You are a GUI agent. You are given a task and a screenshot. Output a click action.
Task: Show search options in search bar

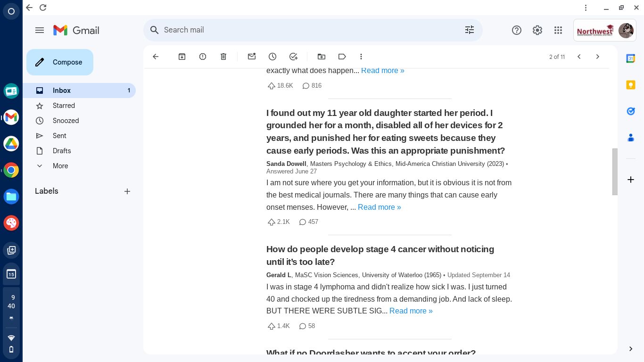point(470,30)
